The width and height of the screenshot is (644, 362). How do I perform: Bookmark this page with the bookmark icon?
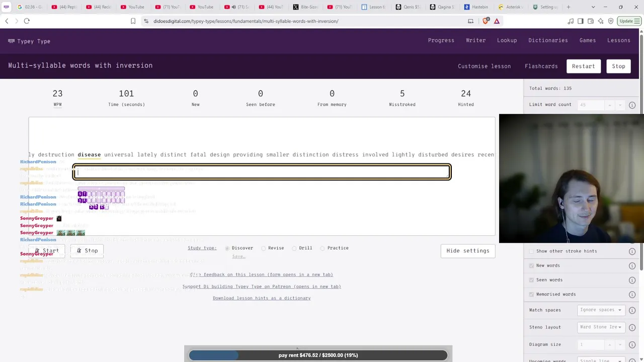(133, 21)
